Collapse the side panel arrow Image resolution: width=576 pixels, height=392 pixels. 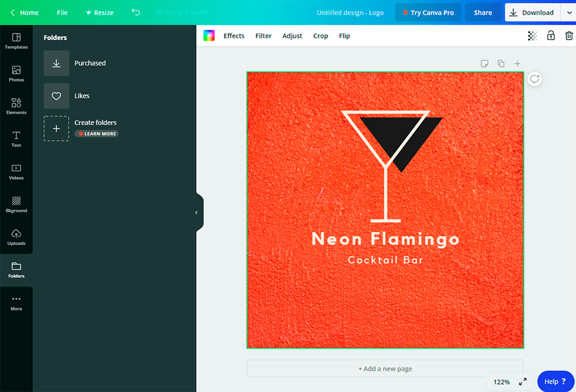197,213
